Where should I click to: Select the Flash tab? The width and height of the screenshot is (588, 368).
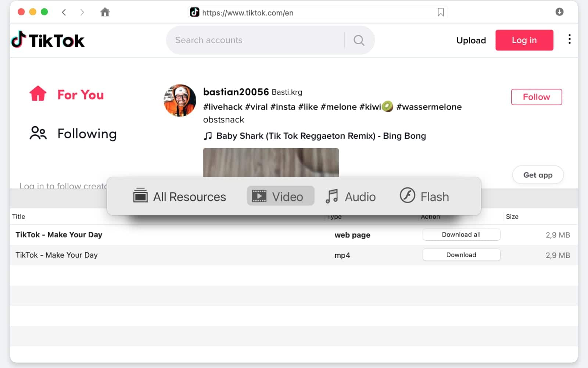[x=424, y=196]
